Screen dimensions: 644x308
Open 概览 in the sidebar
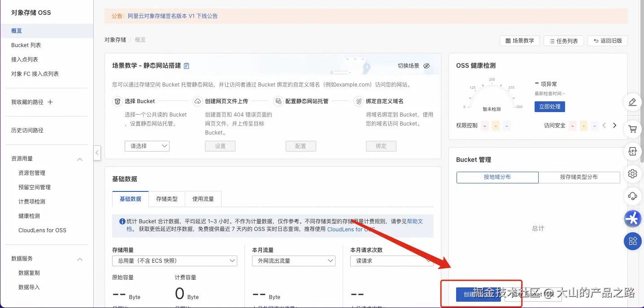click(x=47, y=31)
